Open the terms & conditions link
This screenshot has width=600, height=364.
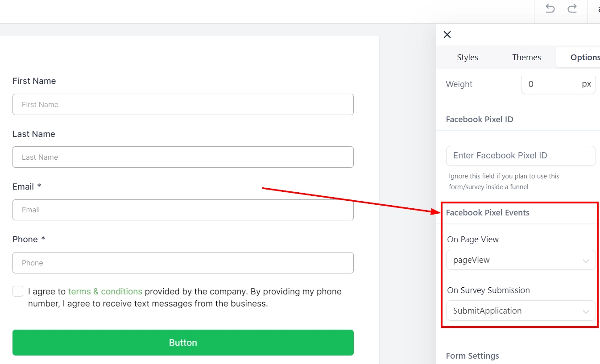[x=105, y=292]
